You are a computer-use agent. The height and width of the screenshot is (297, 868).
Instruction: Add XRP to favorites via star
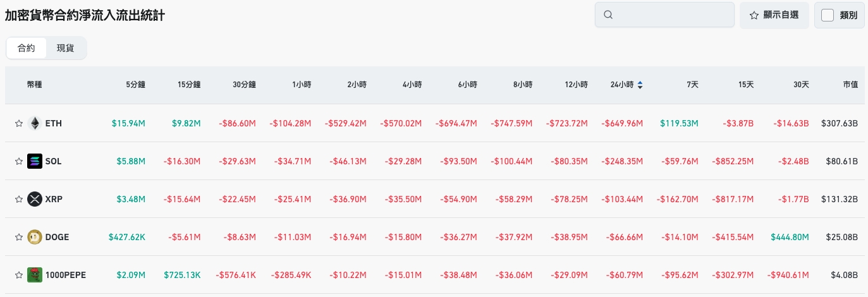[x=18, y=200]
